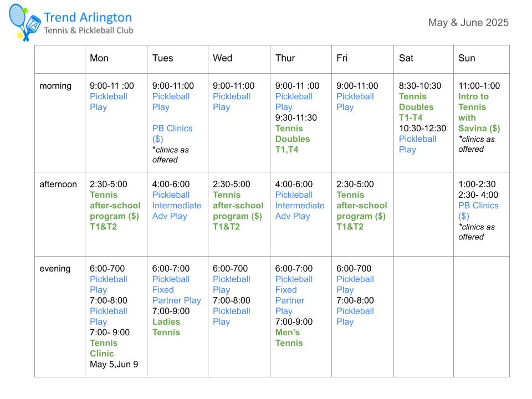Select Tuesday evening Ladies Tennis
The height and width of the screenshot is (399, 532).
click(x=166, y=327)
